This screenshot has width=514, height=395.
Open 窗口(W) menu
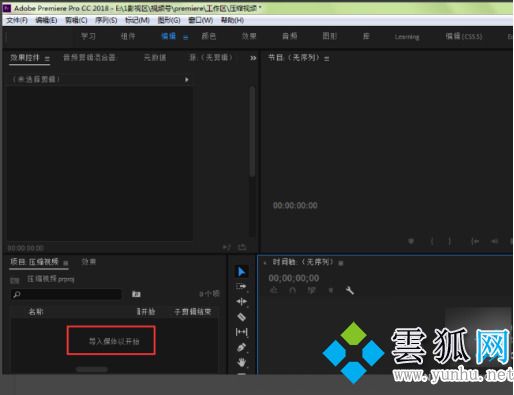pyautogui.click(x=200, y=20)
